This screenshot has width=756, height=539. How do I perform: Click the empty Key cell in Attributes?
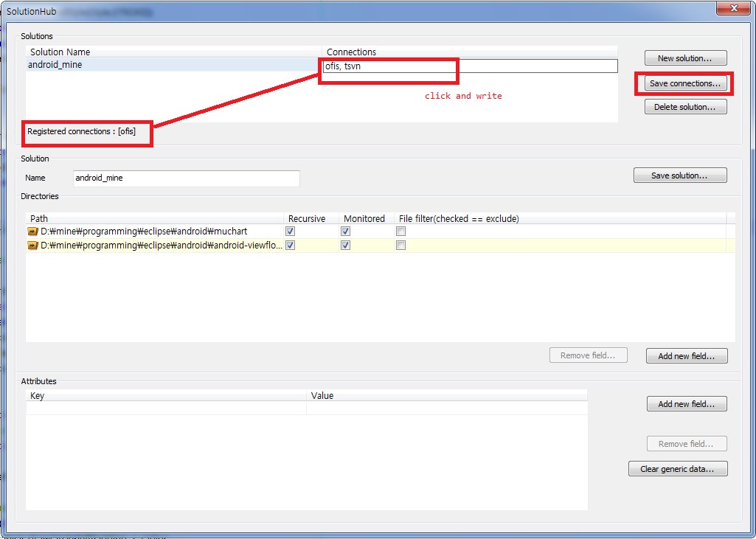166,408
